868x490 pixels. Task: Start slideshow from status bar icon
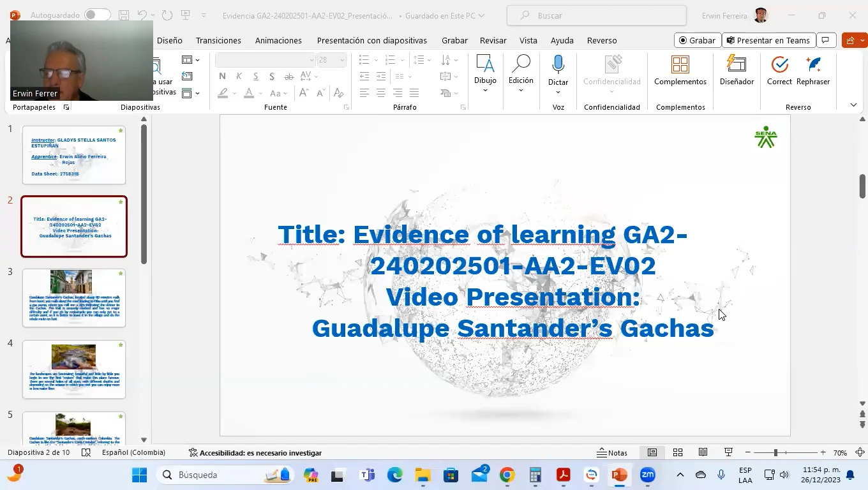tap(728, 452)
